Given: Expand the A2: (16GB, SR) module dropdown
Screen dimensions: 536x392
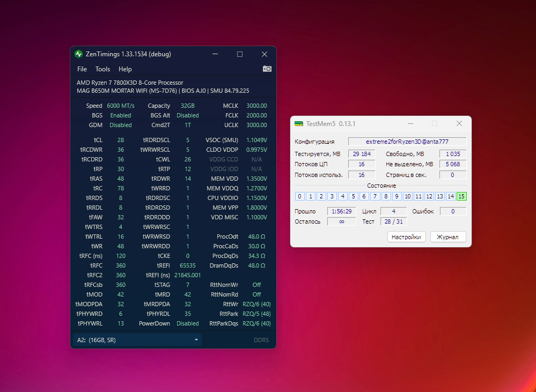Looking at the screenshot, I should pyautogui.click(x=137, y=340).
